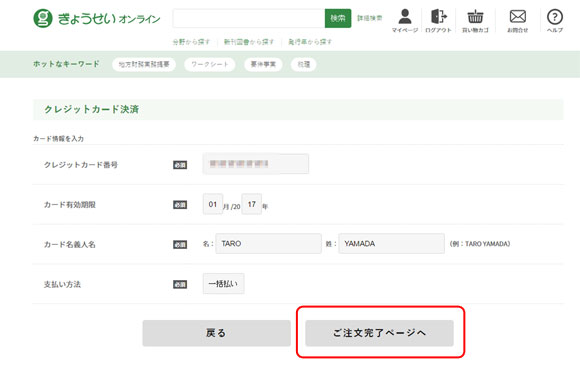This screenshot has width=580, height=388.
Task: Click the example text (例：TARO YAMADA)
Action: [480, 244]
